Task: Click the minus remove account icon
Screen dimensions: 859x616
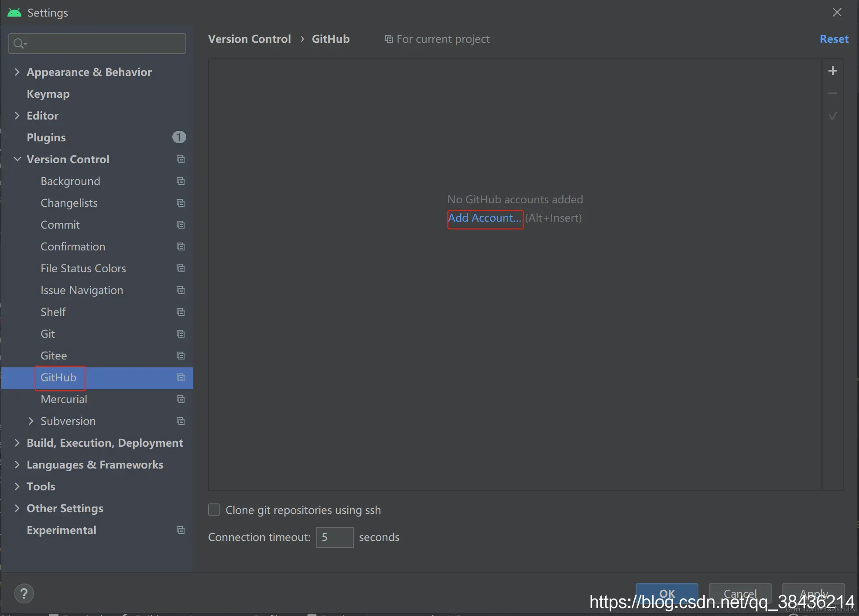Action: click(x=832, y=93)
